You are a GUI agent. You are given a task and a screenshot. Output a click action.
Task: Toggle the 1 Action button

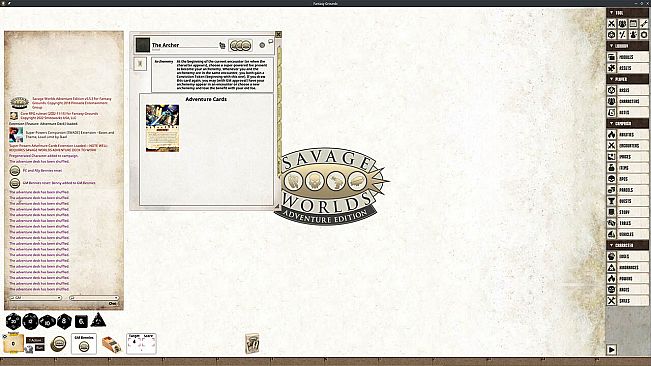35,340
